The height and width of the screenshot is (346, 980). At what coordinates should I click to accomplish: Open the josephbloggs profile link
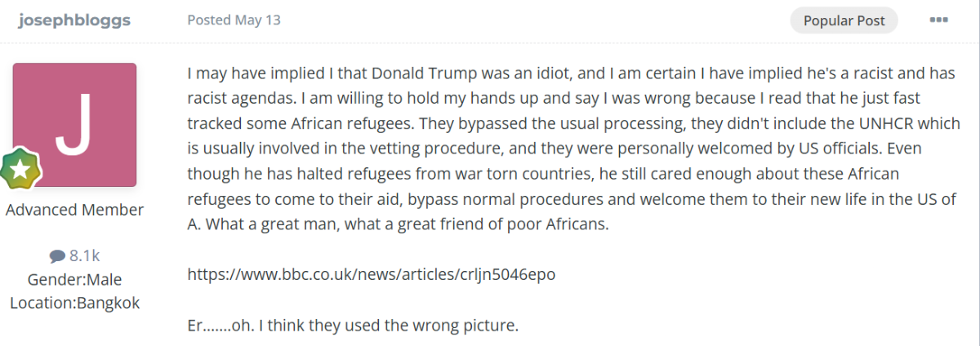pos(74,20)
